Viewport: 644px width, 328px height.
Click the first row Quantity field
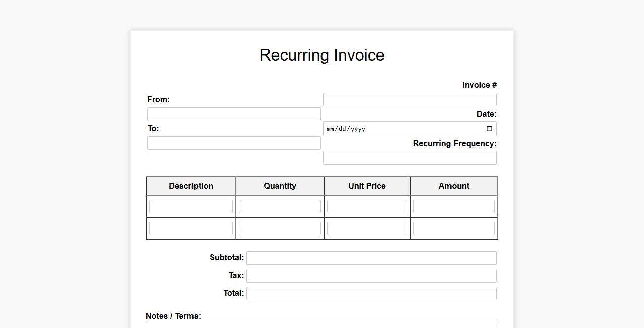[280, 206]
